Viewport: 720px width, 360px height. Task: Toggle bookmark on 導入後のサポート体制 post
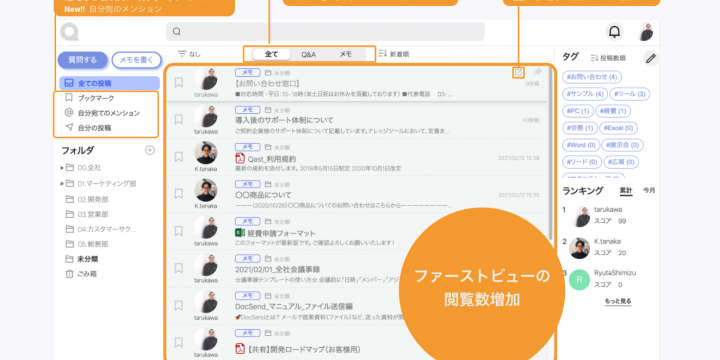179,119
